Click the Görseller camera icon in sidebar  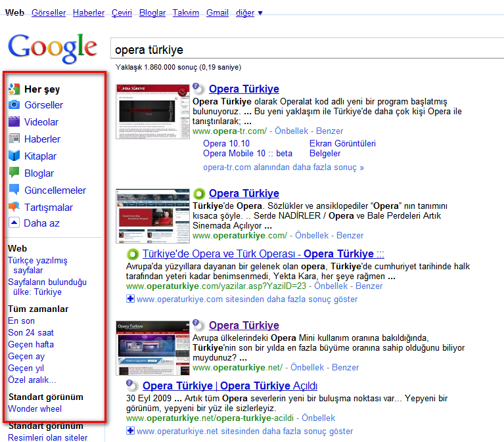click(x=14, y=104)
